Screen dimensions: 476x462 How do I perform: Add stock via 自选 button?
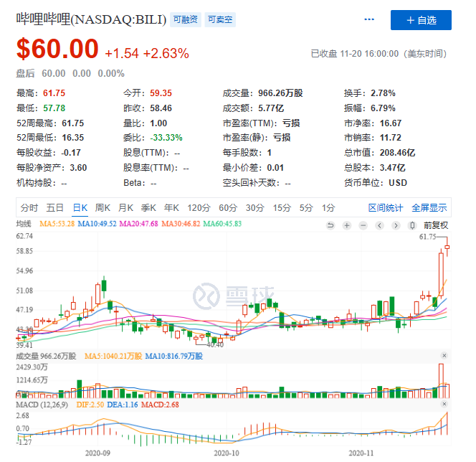pos(421,20)
